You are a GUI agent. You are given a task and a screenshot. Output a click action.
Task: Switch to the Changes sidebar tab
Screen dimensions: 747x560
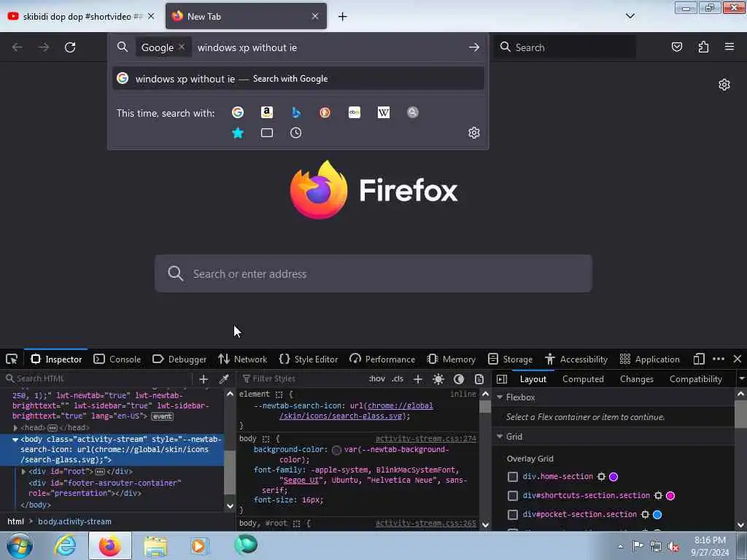coord(636,379)
